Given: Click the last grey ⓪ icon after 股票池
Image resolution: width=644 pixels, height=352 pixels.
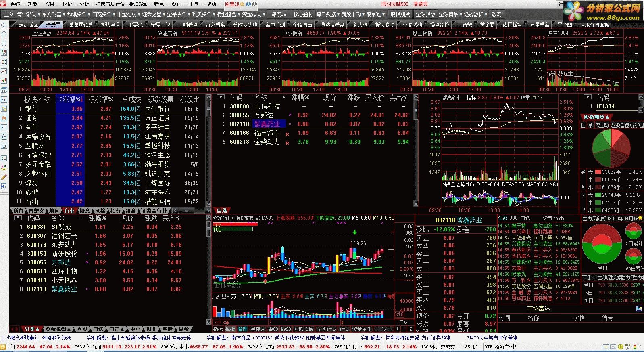Looking at the screenshot, I should point(254,4).
